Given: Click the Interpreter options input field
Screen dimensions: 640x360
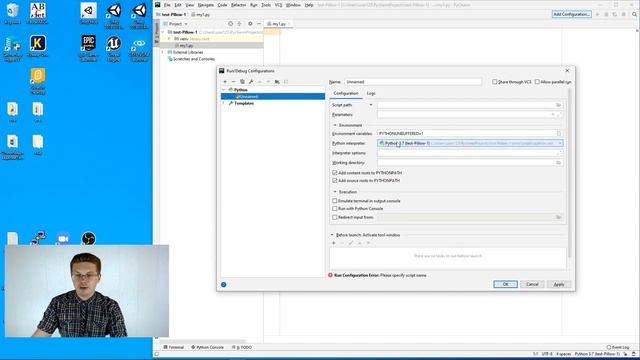Looking at the screenshot, I should [468, 153].
